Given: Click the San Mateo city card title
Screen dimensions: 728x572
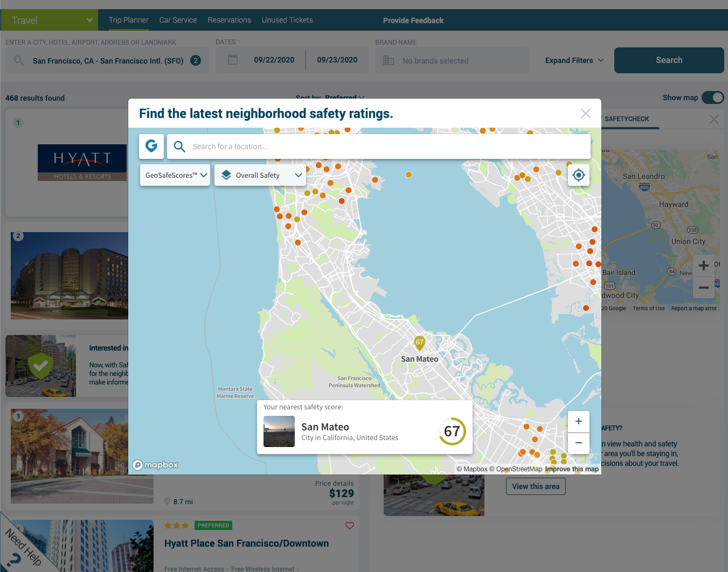Looking at the screenshot, I should [x=325, y=427].
